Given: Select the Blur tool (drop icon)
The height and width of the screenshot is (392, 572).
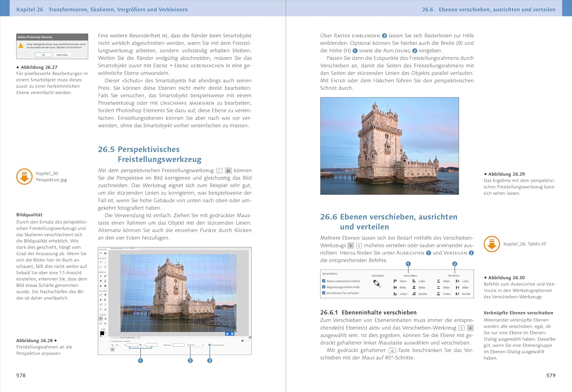Looking at the screenshot, I should [x=101, y=286].
